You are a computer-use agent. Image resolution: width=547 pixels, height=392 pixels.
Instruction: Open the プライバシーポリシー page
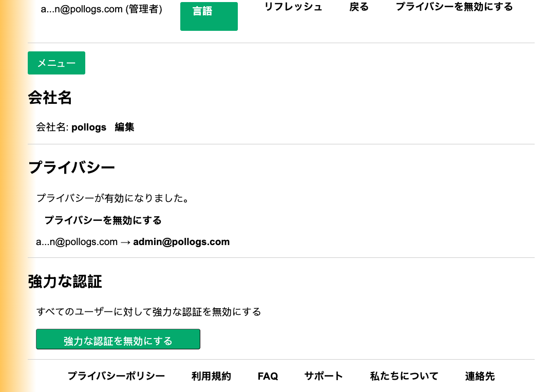[116, 376]
